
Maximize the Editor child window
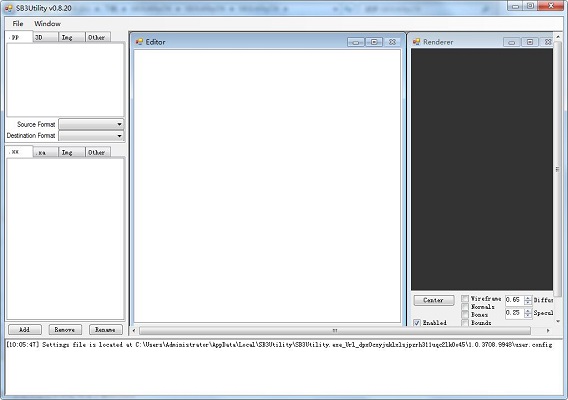(x=374, y=42)
